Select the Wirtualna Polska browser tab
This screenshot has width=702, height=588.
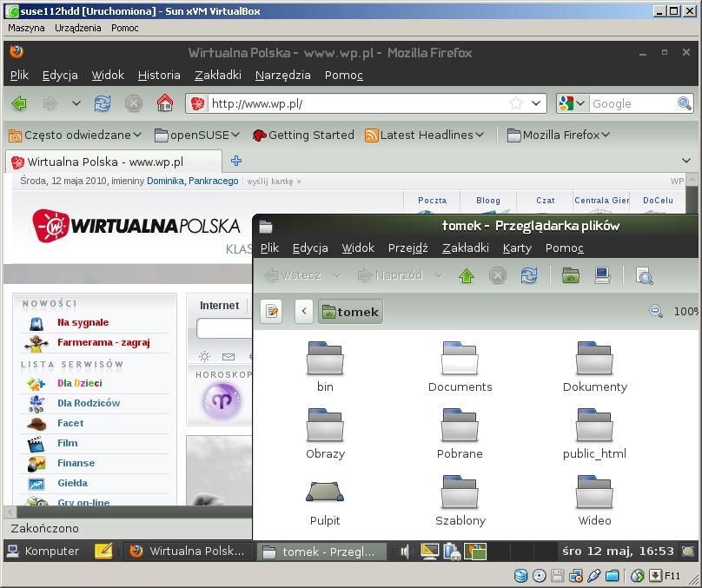[114, 162]
